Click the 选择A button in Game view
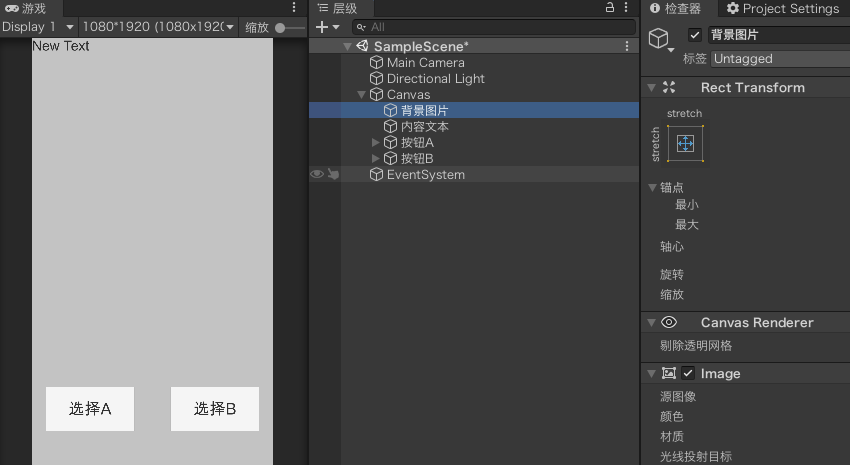The image size is (850, 465). pyautogui.click(x=90, y=409)
